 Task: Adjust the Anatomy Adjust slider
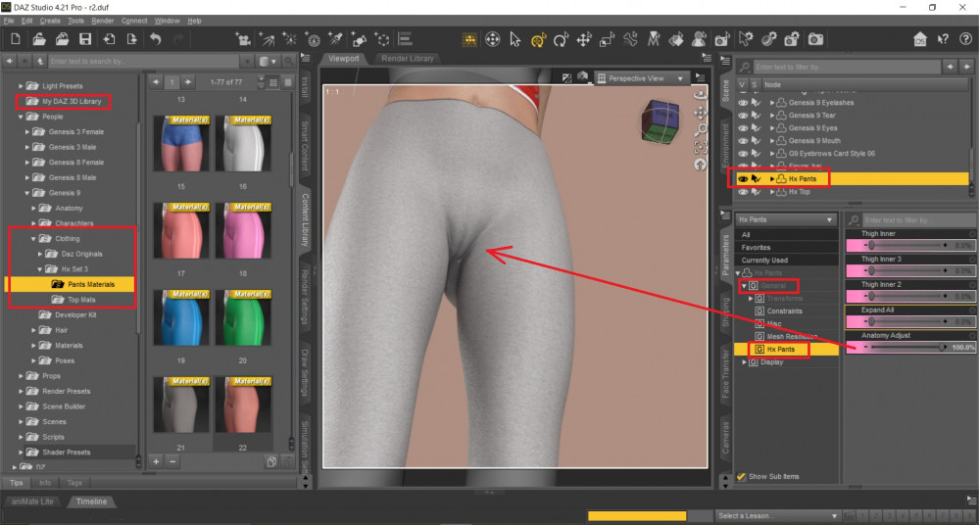coord(910,348)
